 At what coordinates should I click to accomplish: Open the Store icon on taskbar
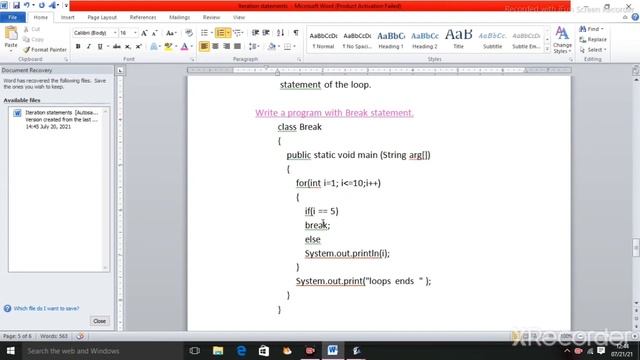[x=264, y=351]
